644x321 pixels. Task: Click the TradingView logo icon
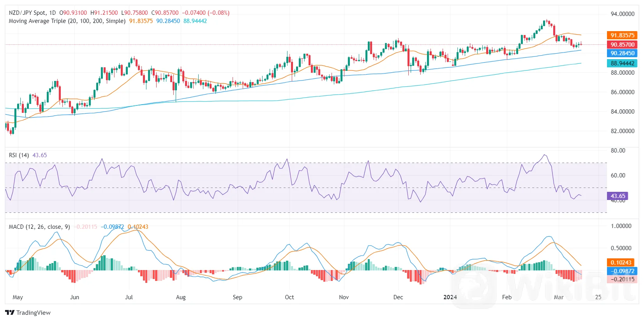[x=10, y=312]
